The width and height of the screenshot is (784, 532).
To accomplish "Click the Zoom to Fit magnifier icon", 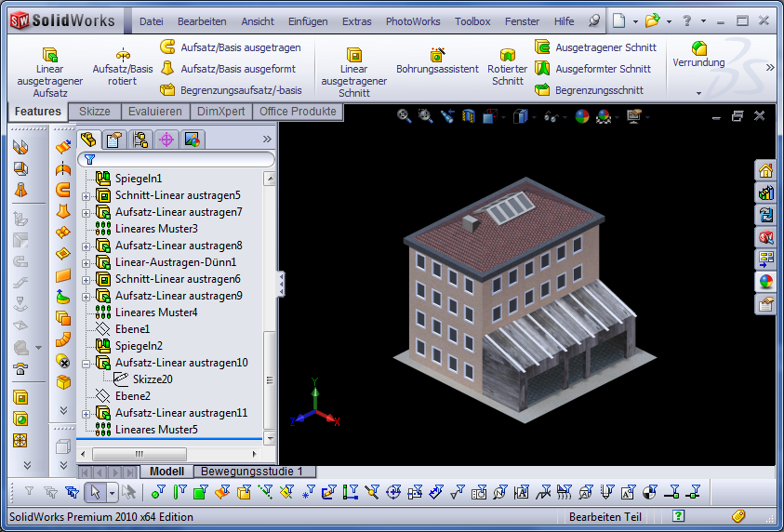I will (x=404, y=116).
